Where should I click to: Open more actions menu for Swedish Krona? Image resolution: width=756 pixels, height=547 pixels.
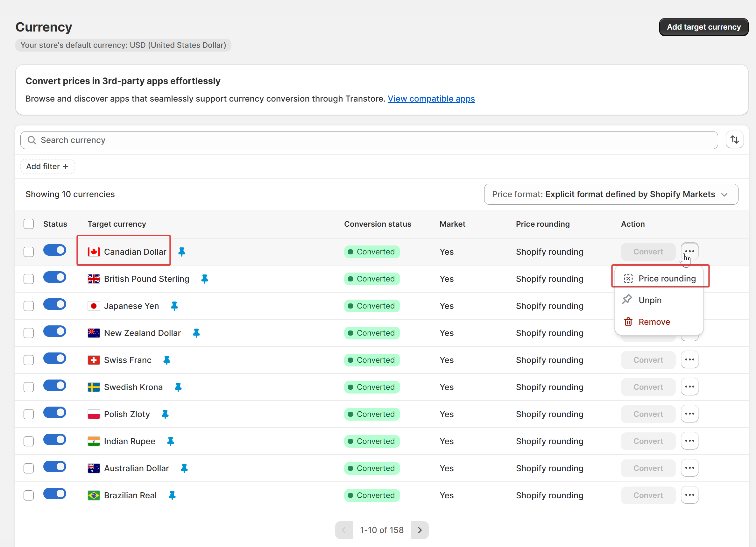coord(689,387)
